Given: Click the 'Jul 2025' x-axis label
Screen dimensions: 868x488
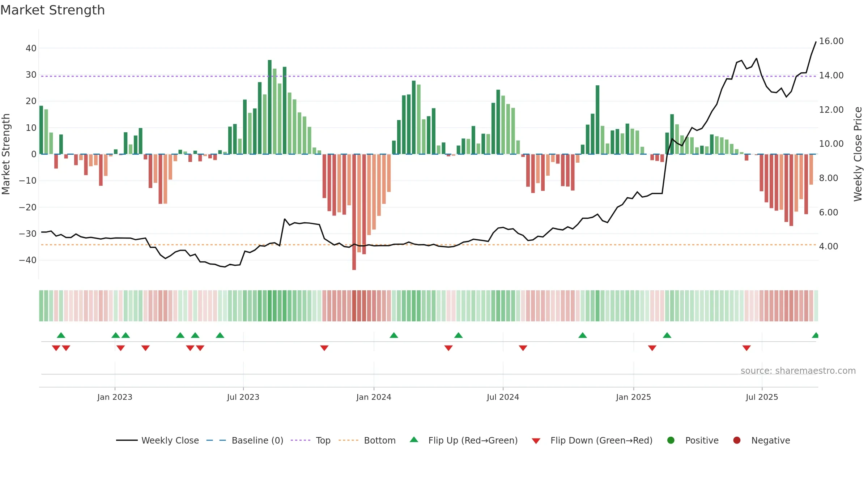Looking at the screenshot, I should [x=762, y=397].
